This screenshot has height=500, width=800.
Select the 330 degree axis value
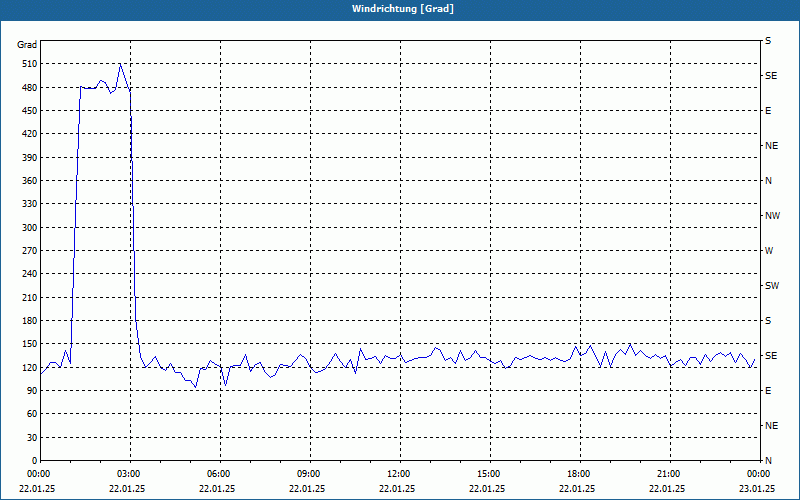(x=30, y=204)
